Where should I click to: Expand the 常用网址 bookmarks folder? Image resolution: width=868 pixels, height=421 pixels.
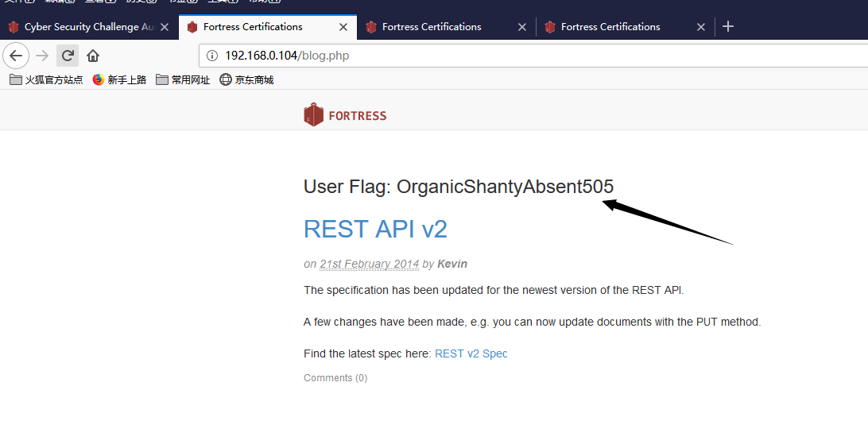pyautogui.click(x=184, y=79)
